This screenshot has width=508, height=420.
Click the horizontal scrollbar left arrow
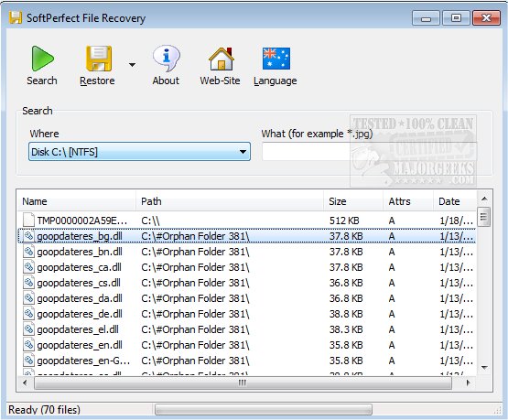[x=25, y=382]
